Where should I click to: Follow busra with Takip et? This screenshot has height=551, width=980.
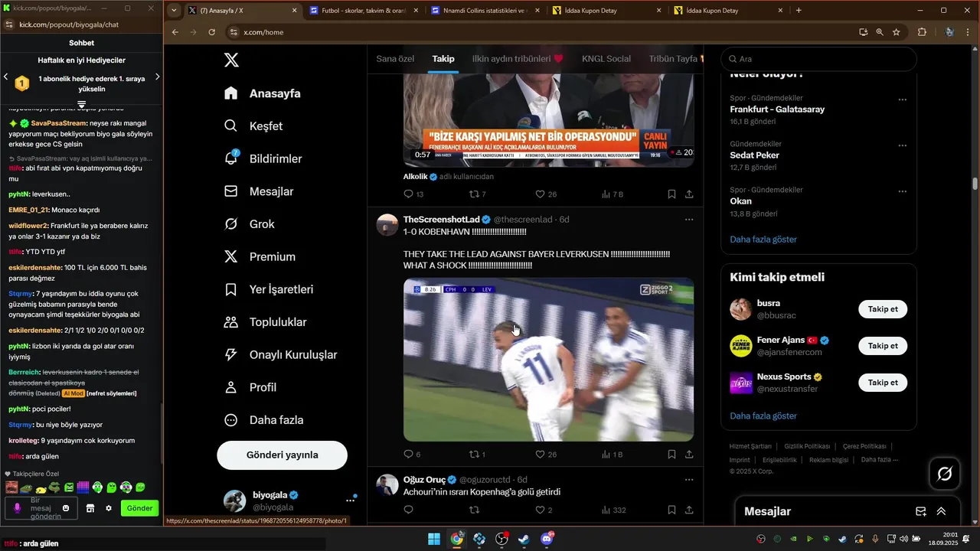[x=883, y=309]
